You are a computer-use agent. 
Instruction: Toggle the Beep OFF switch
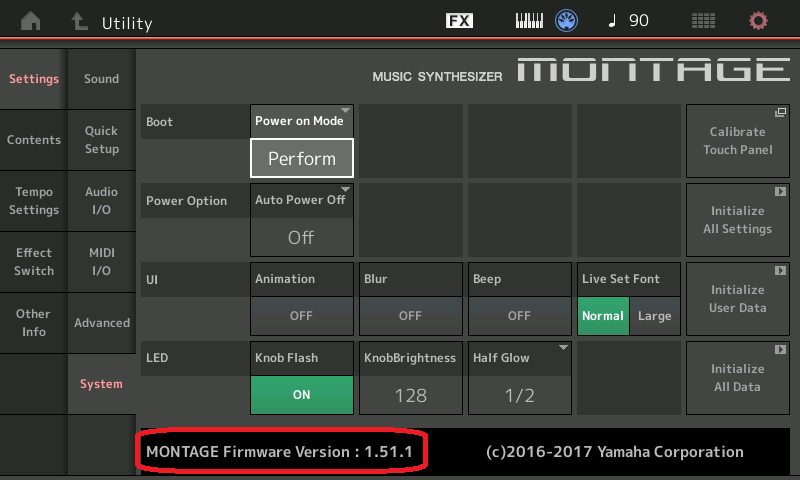point(519,315)
